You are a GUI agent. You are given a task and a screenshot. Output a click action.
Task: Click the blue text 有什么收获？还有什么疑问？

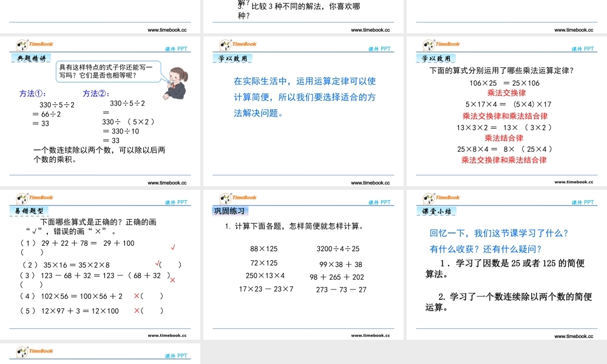486,249
